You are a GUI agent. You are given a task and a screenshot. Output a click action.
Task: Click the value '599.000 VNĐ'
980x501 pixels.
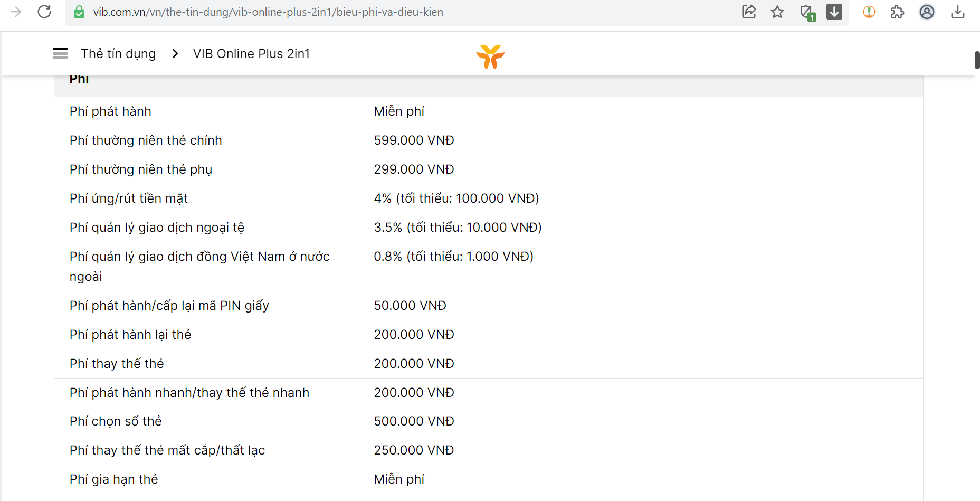(414, 140)
